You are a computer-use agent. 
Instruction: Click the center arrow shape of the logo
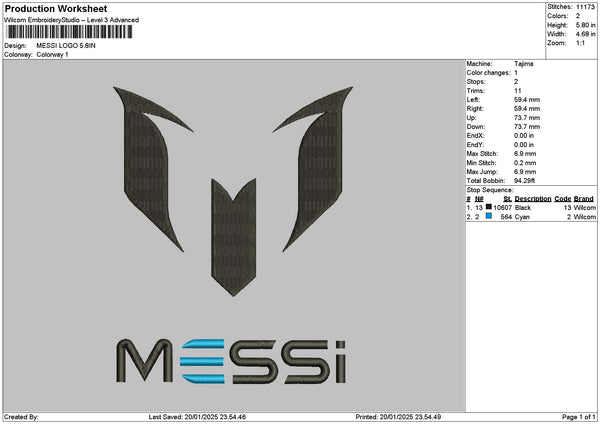point(233,237)
